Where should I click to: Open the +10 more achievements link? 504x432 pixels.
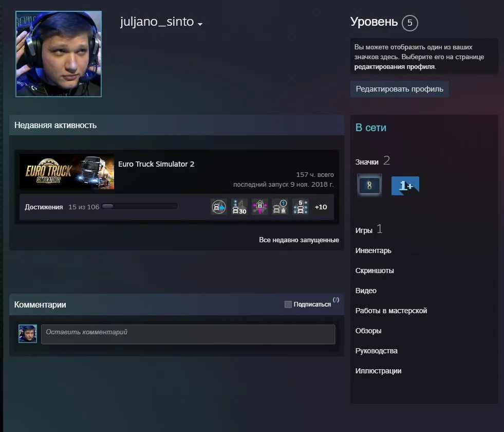(321, 207)
